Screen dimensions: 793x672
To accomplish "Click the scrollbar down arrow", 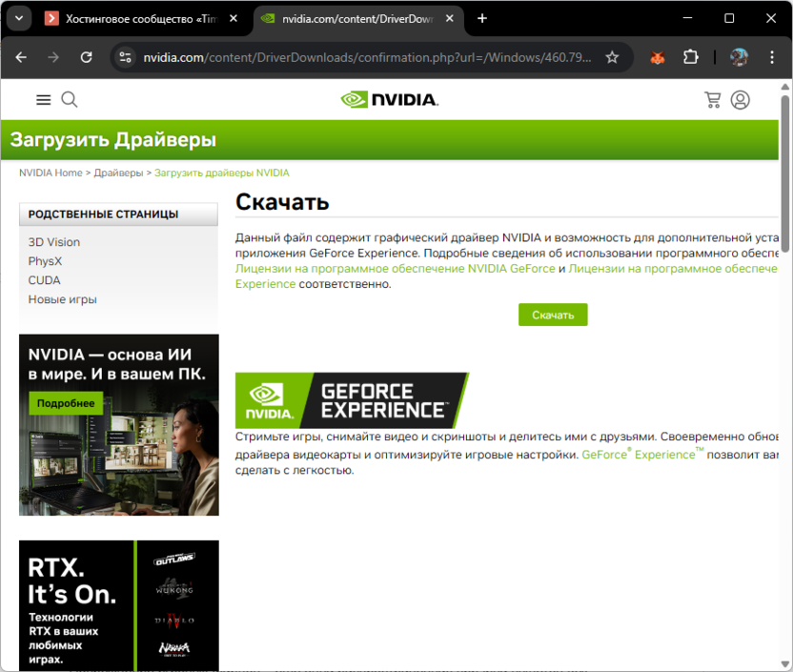I will (785, 664).
